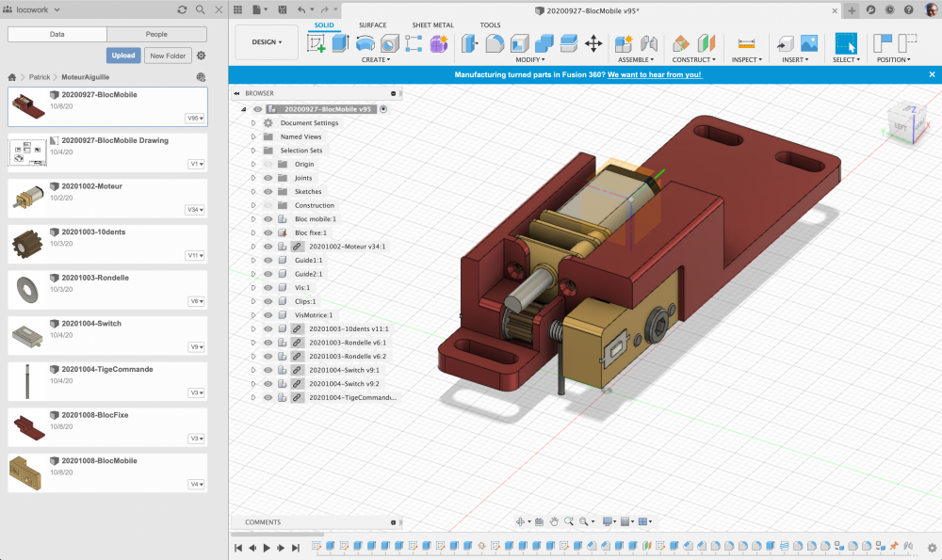Open the DESIGN workspace dropdown

pos(267,42)
